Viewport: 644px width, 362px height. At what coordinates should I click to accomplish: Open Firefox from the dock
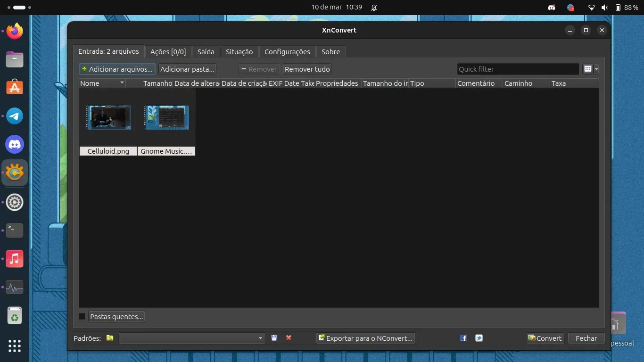pyautogui.click(x=15, y=32)
